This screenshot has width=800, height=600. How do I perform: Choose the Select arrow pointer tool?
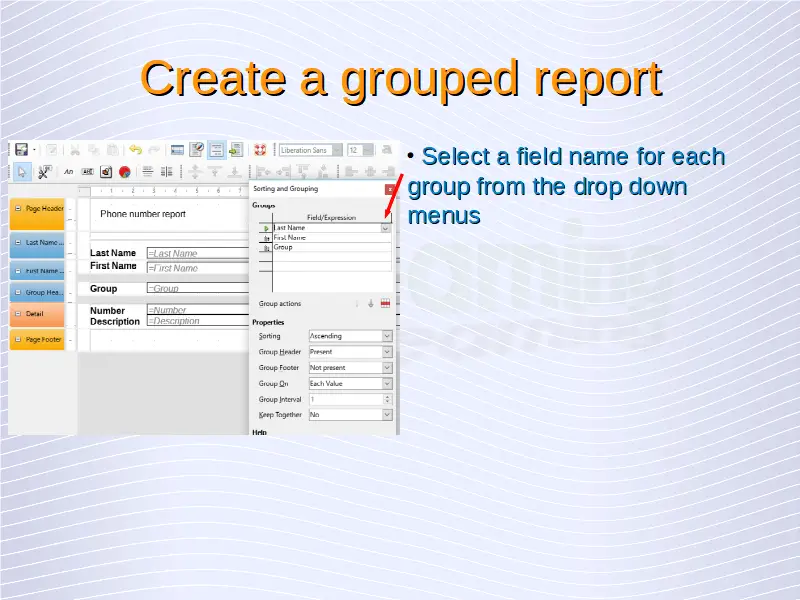pos(21,172)
